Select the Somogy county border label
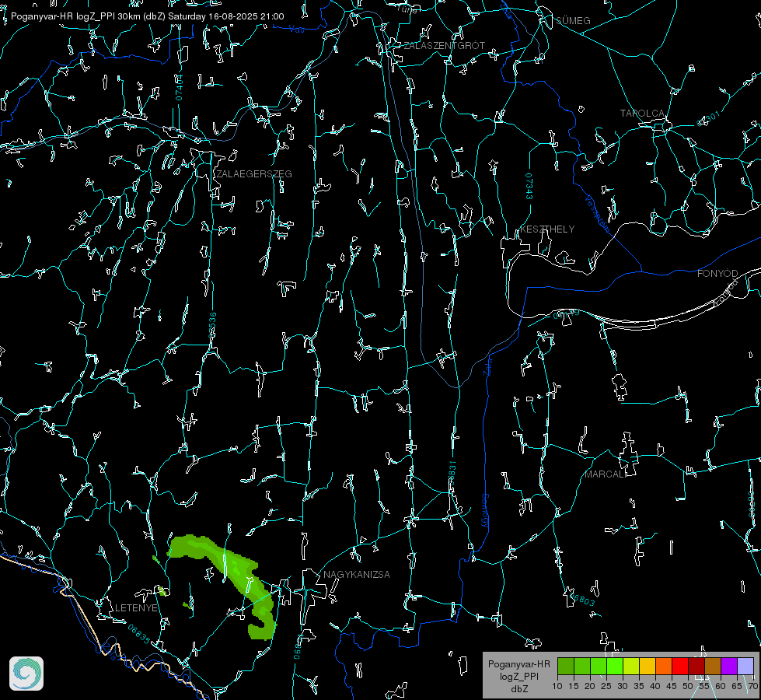 (485, 511)
